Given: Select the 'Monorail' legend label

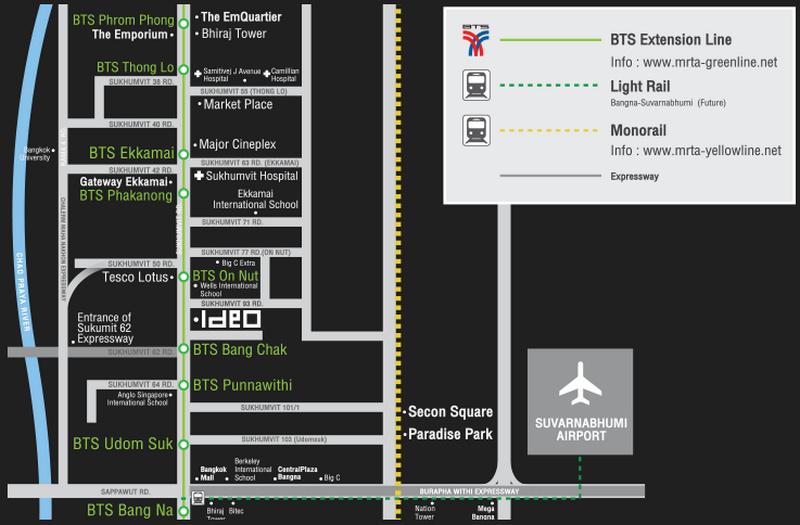Looking at the screenshot, I should [x=638, y=131].
